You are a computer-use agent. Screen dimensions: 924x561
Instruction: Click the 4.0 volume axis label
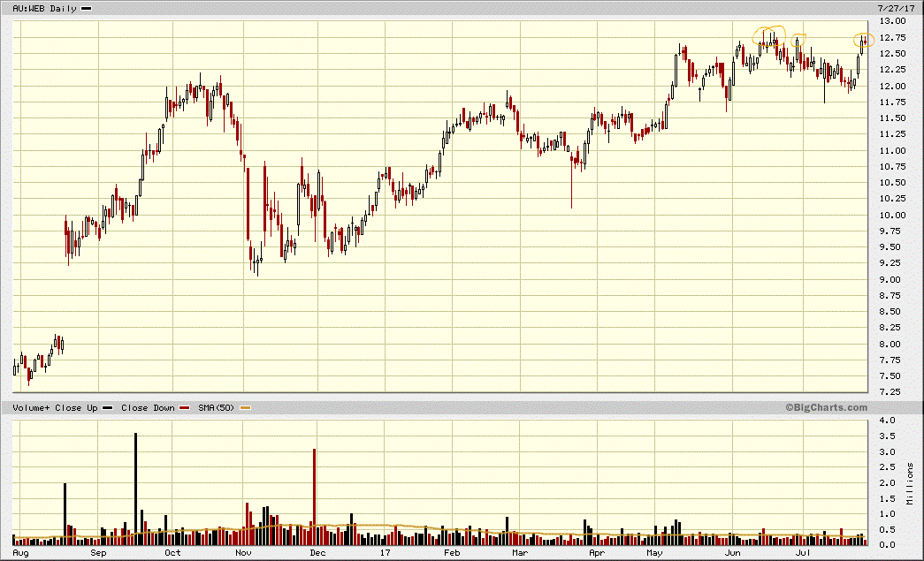(888, 420)
